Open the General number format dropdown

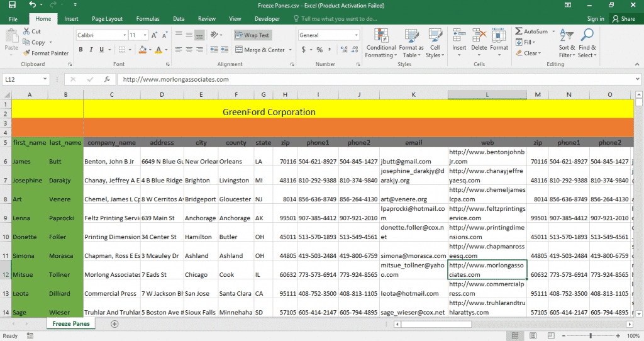click(356, 35)
